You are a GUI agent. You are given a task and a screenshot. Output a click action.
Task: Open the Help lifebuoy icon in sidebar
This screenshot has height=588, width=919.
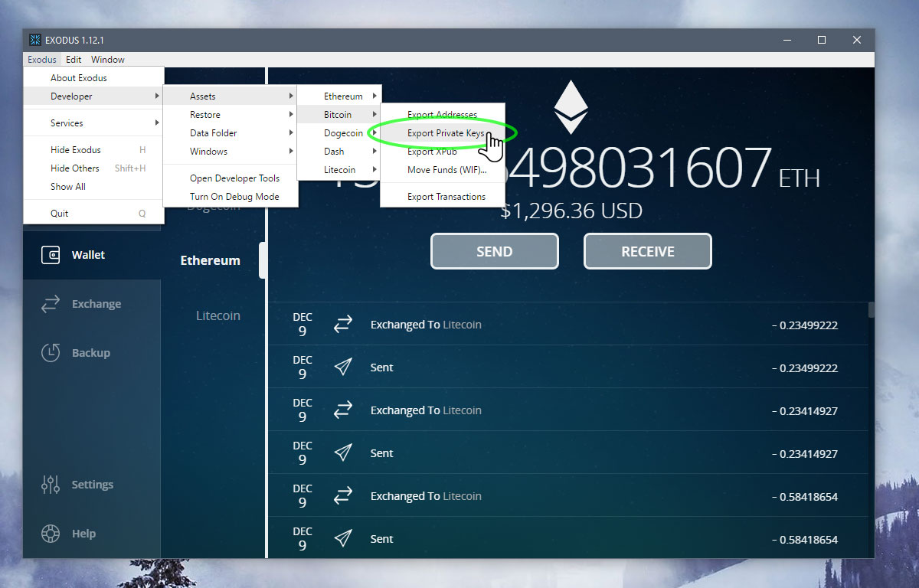coord(51,533)
